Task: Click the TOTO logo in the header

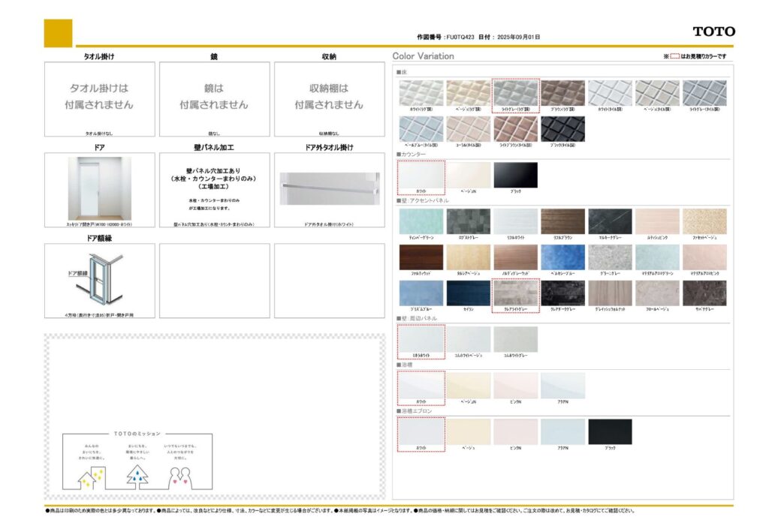Action: tap(713, 32)
